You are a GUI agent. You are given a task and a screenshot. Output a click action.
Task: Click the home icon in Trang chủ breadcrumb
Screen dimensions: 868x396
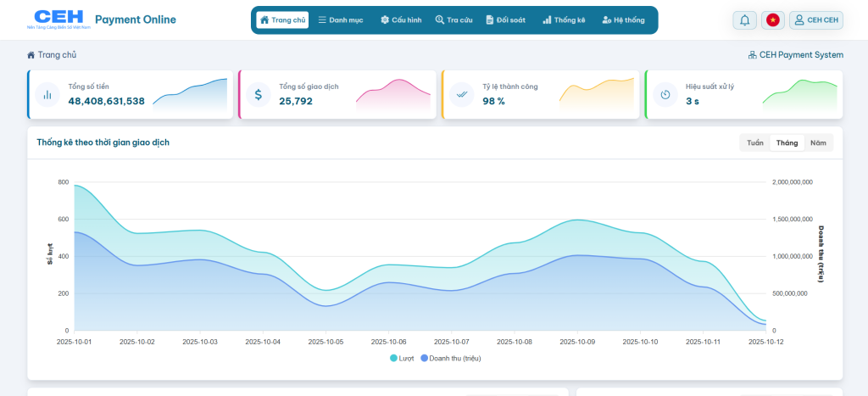pos(31,55)
